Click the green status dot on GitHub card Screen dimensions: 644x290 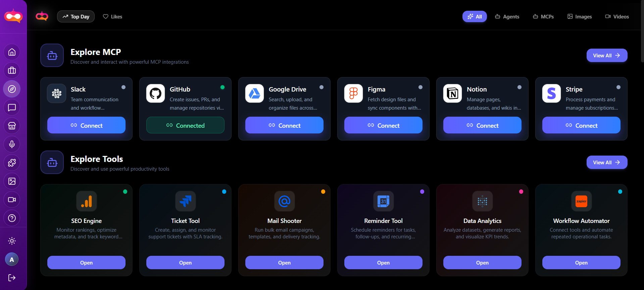coord(222,87)
